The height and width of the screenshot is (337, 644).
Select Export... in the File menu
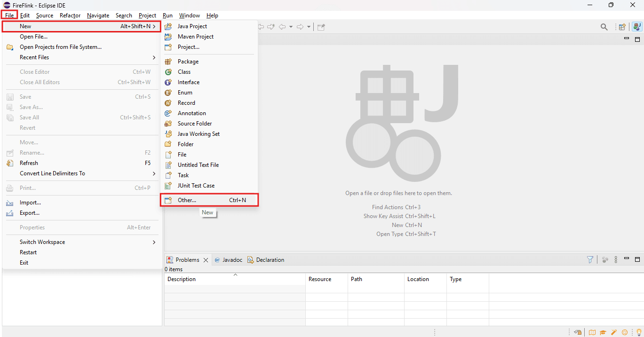click(82, 213)
